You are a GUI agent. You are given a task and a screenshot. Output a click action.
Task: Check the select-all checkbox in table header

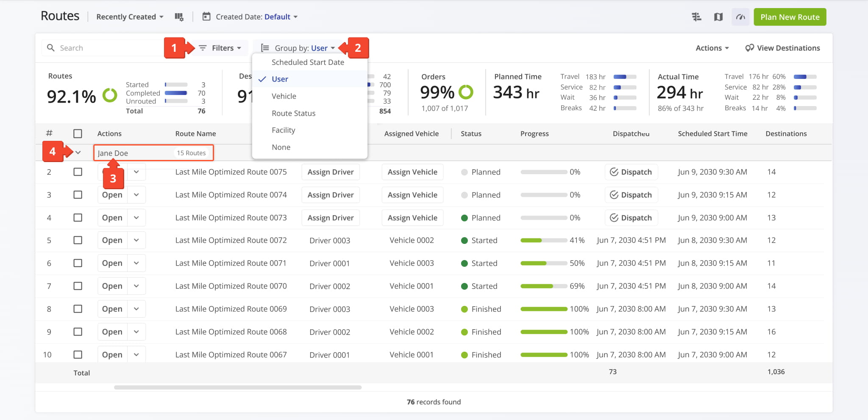pos(78,134)
